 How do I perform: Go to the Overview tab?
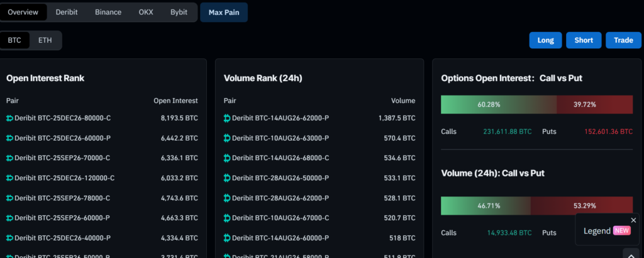tap(23, 12)
